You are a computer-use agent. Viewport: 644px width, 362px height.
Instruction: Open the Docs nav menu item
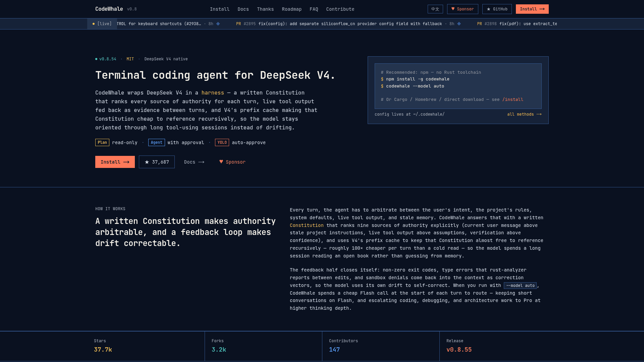[243, 9]
